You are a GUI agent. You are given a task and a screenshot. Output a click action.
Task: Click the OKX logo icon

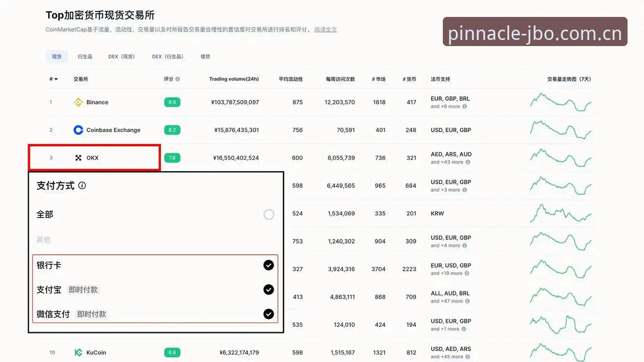click(79, 158)
